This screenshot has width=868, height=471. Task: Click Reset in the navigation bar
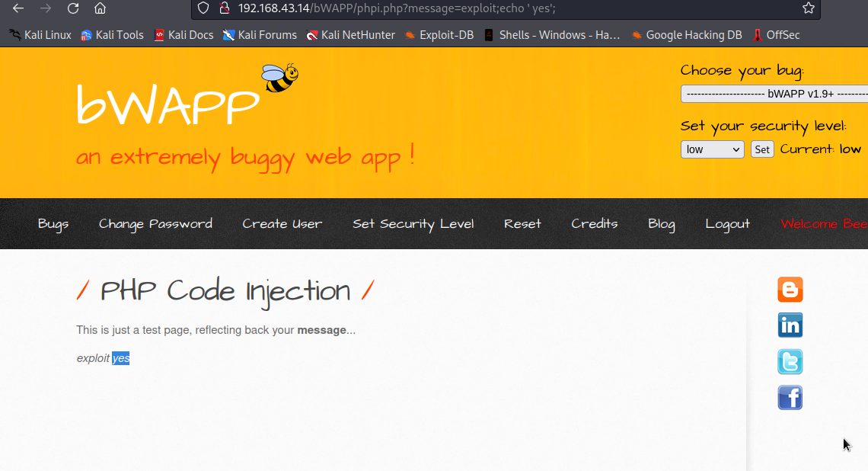(x=522, y=224)
